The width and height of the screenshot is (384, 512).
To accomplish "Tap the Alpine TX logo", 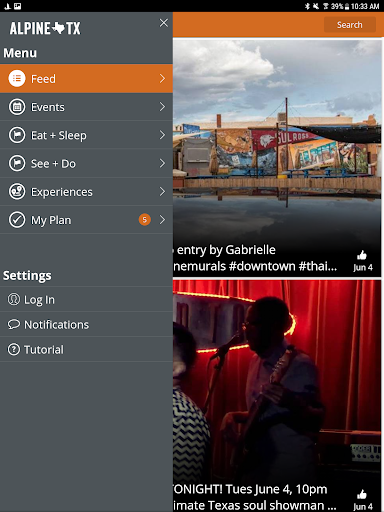I will pyautogui.click(x=45, y=28).
